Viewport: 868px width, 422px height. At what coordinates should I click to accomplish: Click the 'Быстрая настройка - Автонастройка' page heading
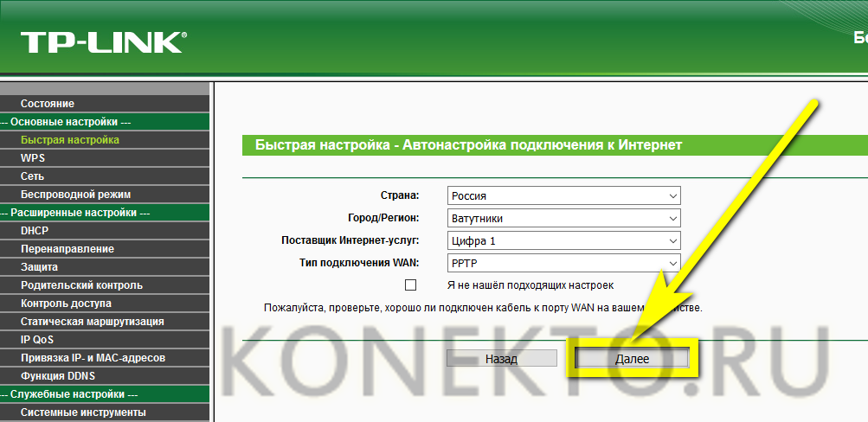pos(468,145)
